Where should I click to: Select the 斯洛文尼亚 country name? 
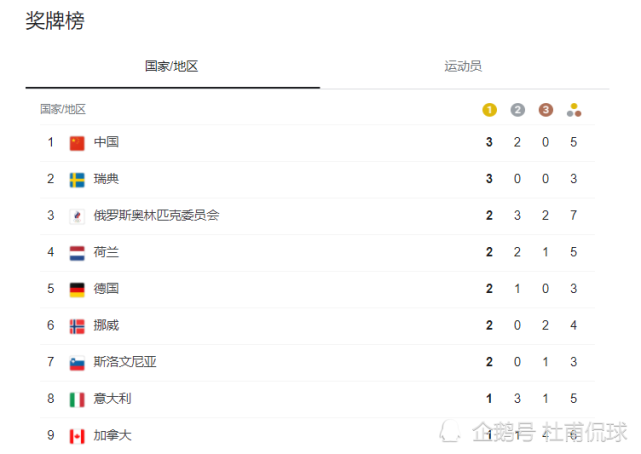click(x=125, y=363)
